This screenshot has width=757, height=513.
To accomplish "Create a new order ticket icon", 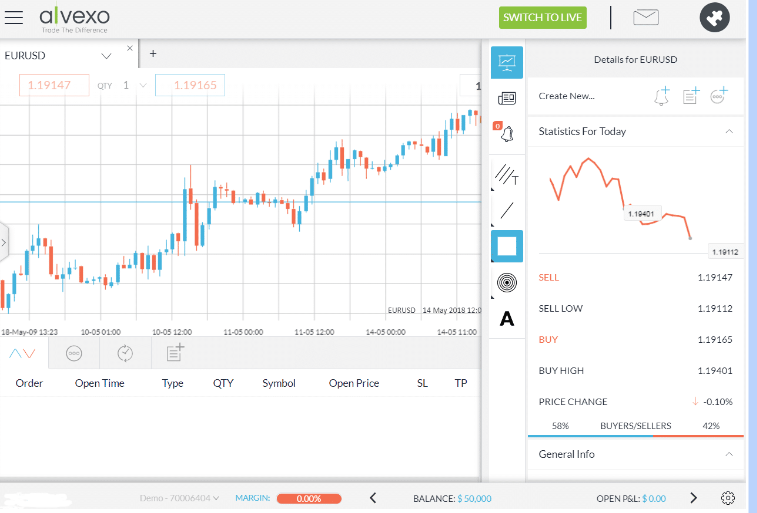I will point(691,96).
